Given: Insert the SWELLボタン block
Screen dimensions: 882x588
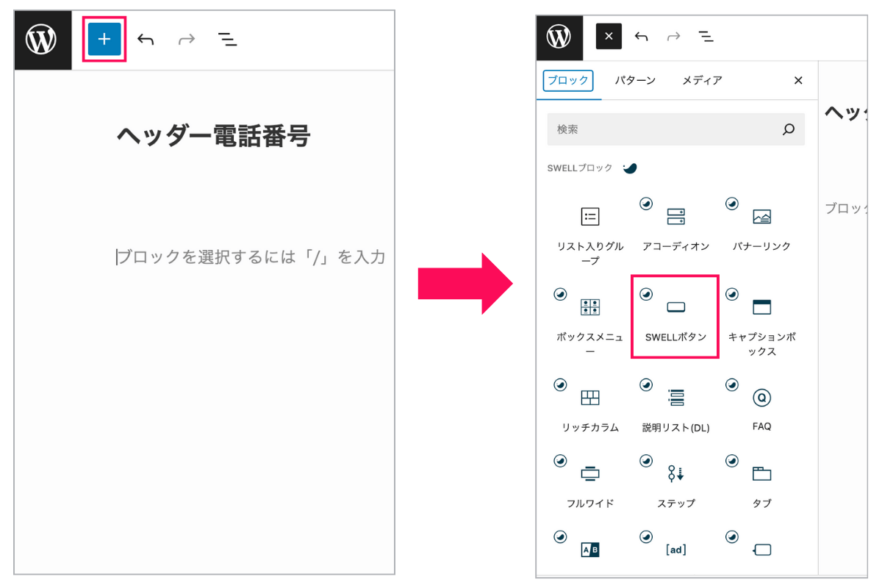Looking at the screenshot, I should click(x=675, y=317).
